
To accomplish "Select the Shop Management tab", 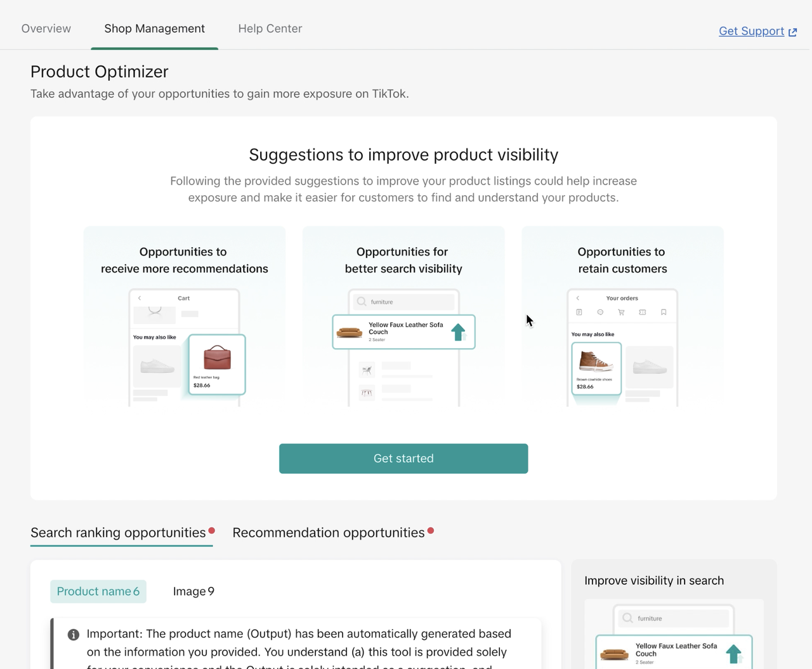I will click(x=154, y=29).
